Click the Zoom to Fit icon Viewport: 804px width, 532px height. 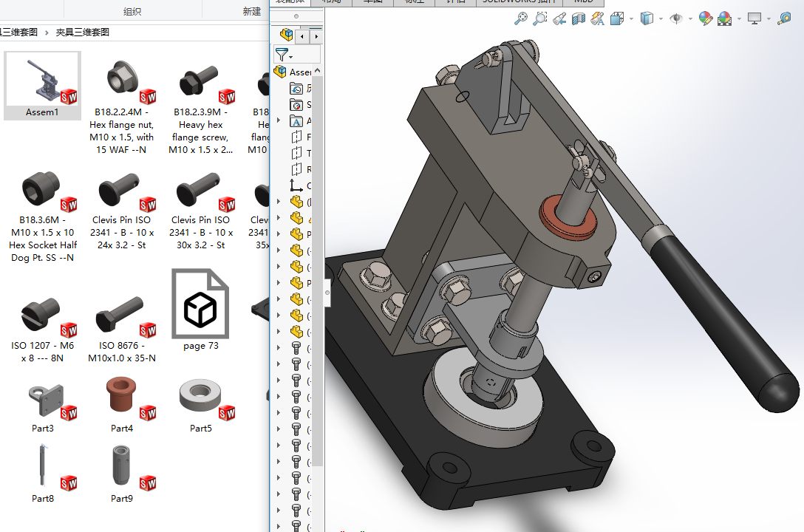pyautogui.click(x=522, y=19)
